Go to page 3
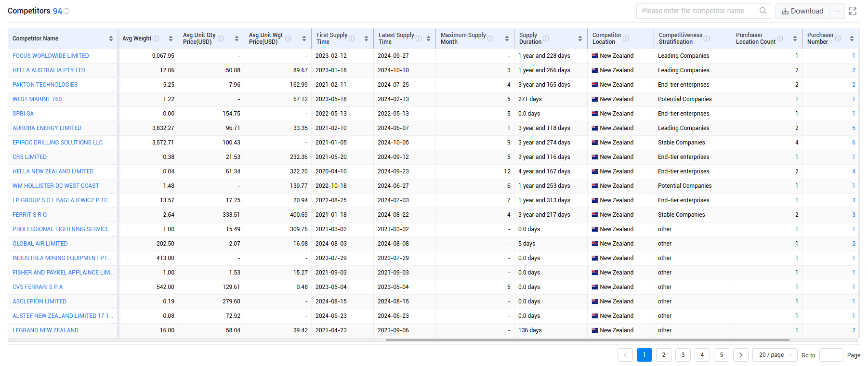 click(x=683, y=355)
